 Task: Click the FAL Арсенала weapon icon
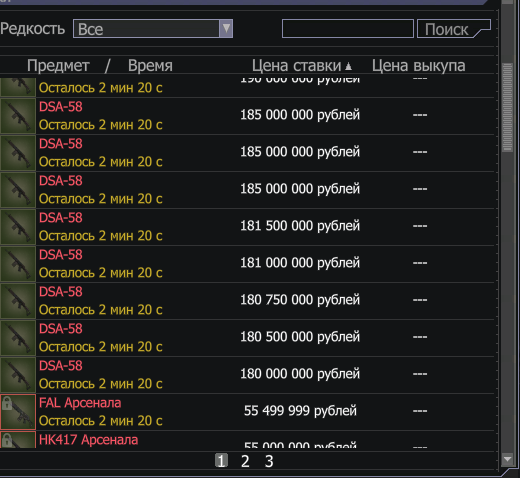(18, 412)
